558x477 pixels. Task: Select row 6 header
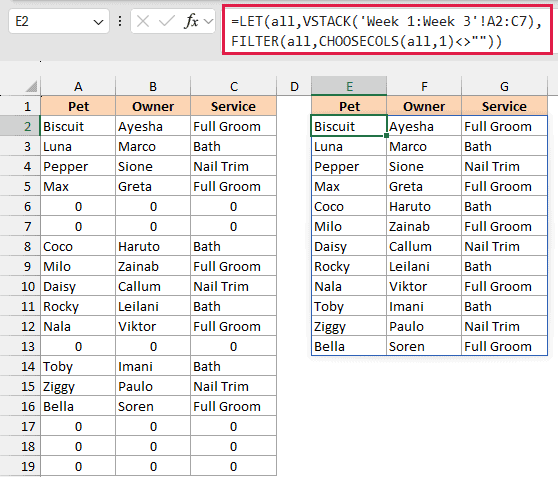click(x=20, y=206)
